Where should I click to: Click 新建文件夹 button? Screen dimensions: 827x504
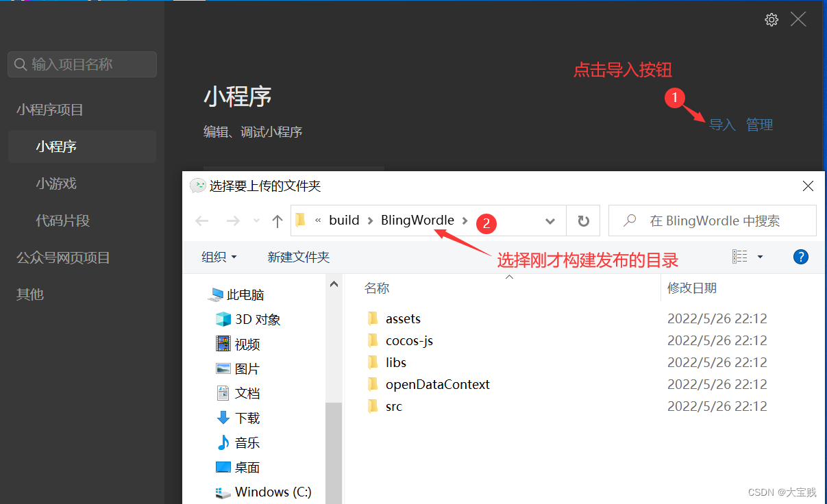coord(299,257)
